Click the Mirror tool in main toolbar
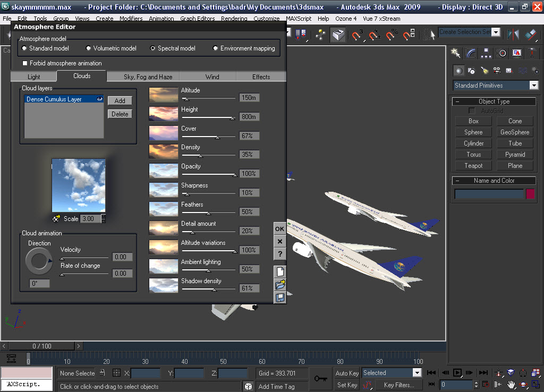Image resolution: width=544 pixels, height=392 pixels. (513, 35)
